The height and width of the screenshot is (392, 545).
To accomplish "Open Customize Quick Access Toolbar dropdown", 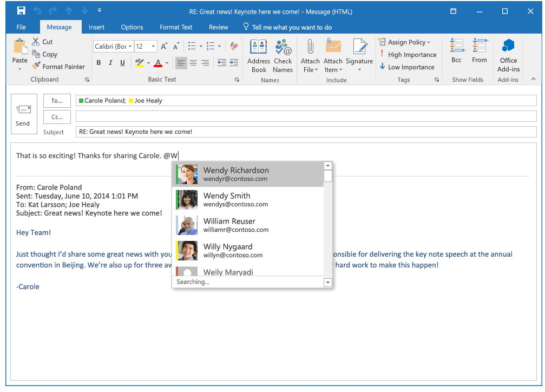I will click(100, 10).
